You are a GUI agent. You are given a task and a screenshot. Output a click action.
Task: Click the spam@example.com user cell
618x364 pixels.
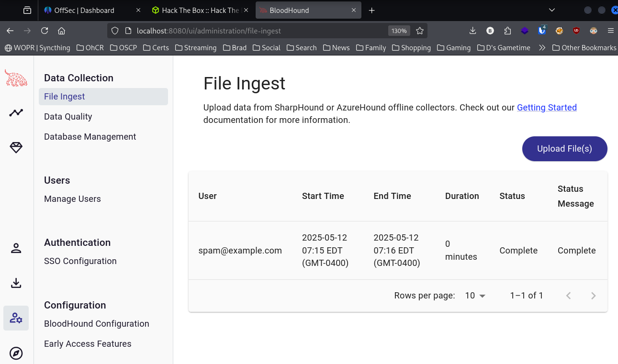coord(240,251)
